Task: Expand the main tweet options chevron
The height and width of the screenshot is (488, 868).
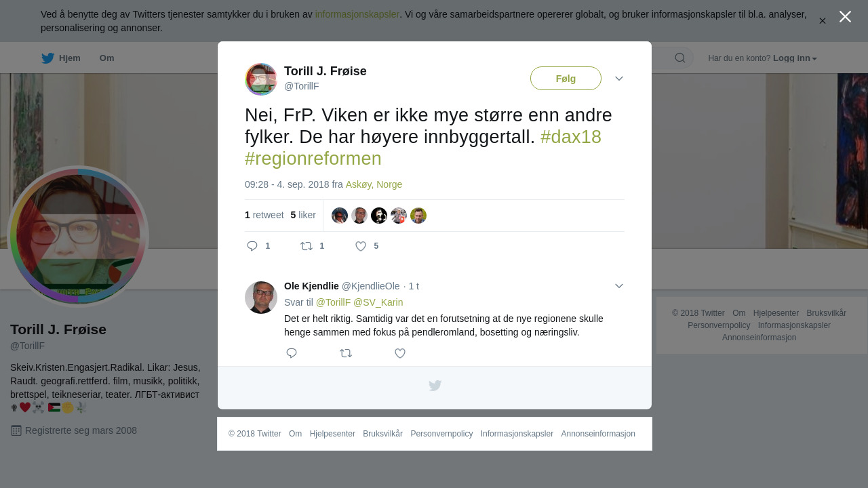Action: coord(619,79)
